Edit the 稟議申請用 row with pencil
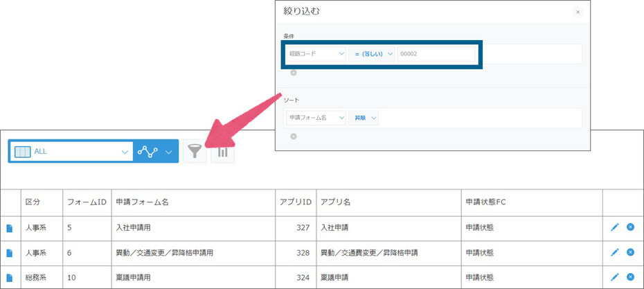644x289 pixels. 615,277
